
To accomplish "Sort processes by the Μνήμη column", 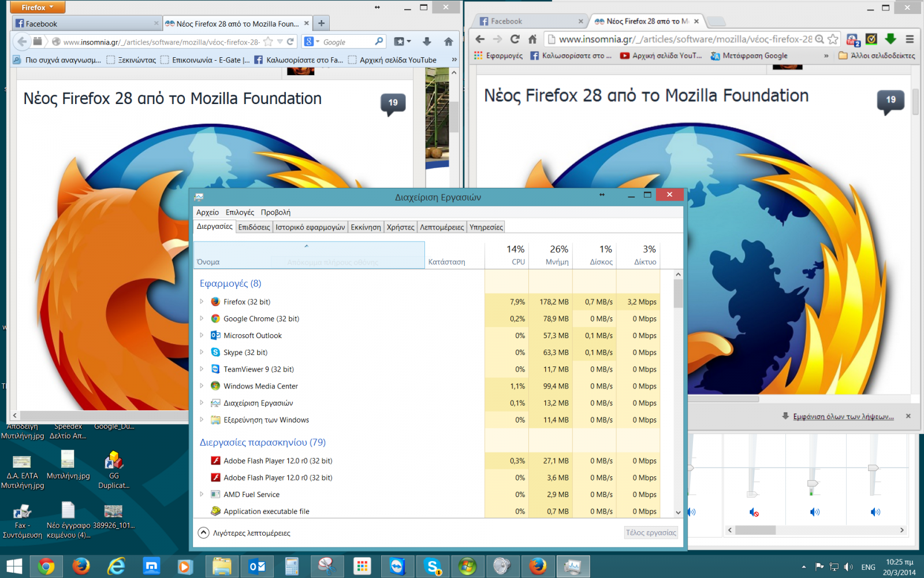I will click(x=550, y=255).
